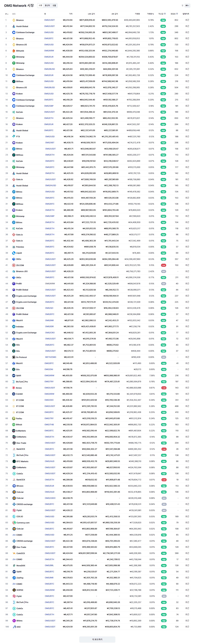Click the FTX exchange logo
The height and width of the screenshot is (644, 197).
[x=14, y=136]
